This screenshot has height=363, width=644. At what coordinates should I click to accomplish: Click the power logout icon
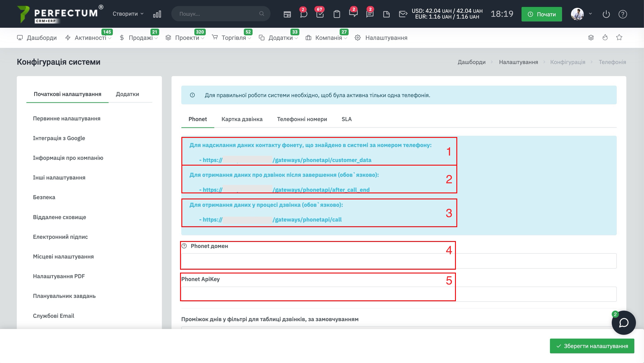606,14
